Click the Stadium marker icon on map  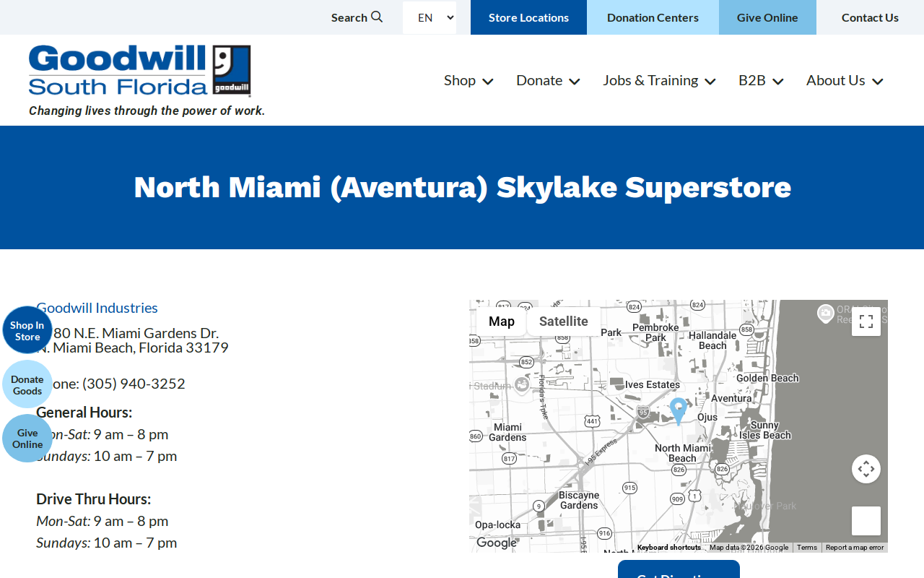click(522, 385)
